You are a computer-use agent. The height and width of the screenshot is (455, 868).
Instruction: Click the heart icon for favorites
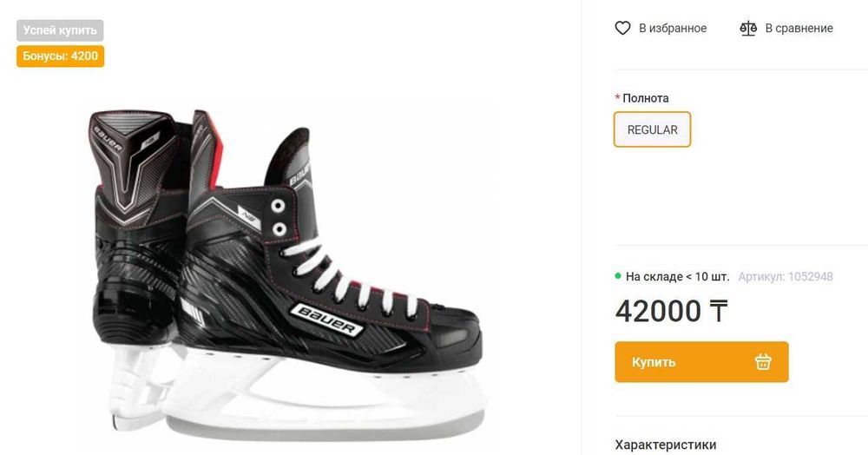coord(622,29)
